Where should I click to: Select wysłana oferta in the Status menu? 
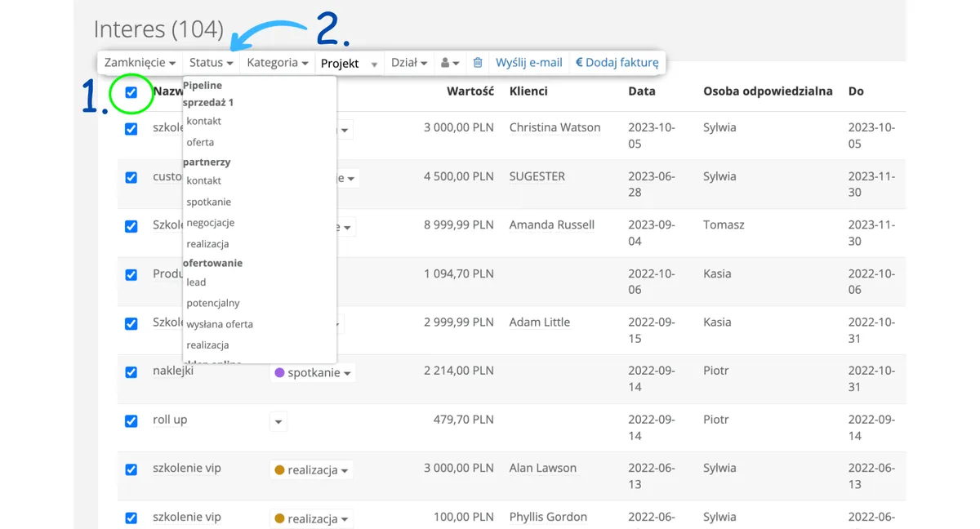click(220, 324)
